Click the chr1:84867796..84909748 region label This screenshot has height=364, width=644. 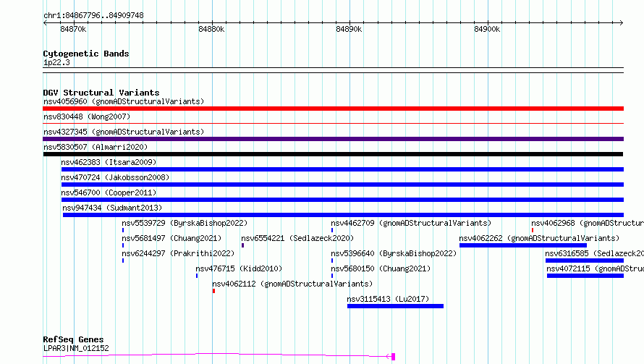pyautogui.click(x=93, y=15)
